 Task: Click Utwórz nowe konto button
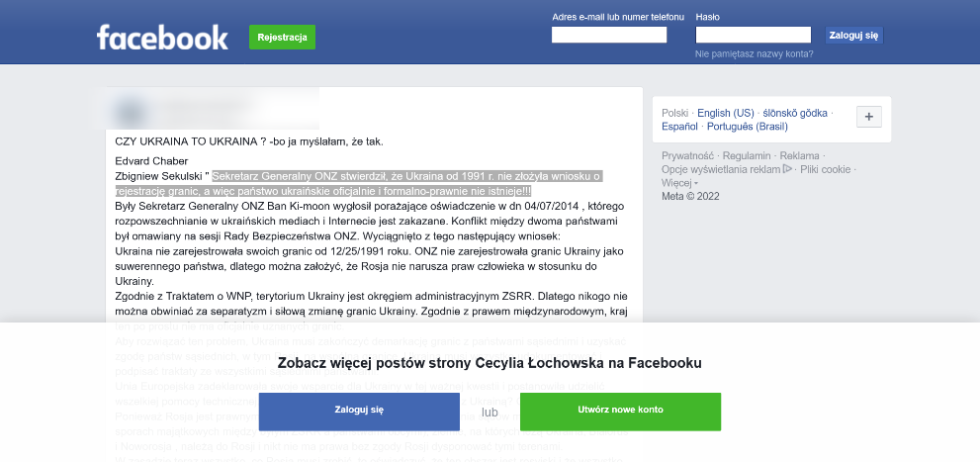click(621, 411)
